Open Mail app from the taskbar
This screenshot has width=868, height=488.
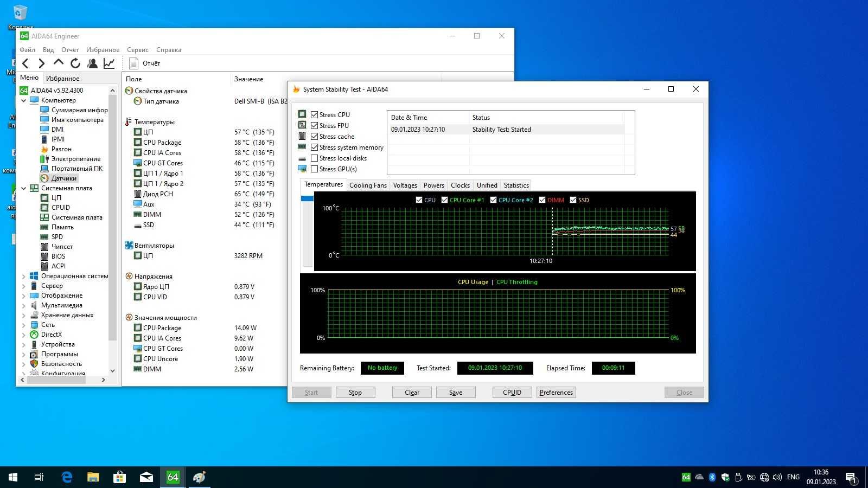pos(146,477)
